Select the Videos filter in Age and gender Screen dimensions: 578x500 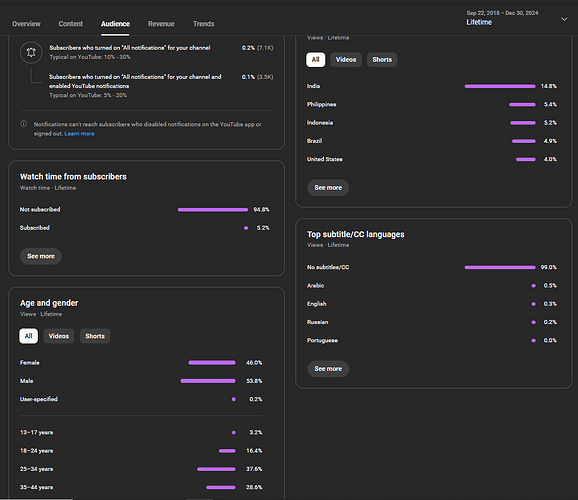click(59, 336)
